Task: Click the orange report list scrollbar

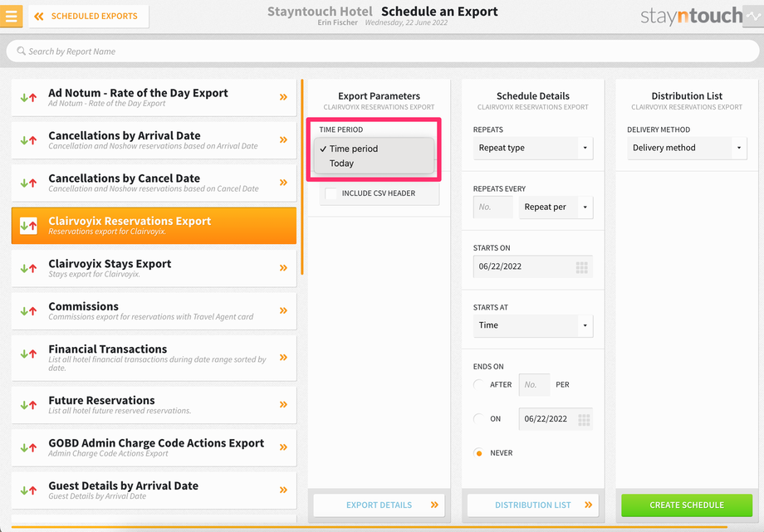Action: [x=302, y=177]
